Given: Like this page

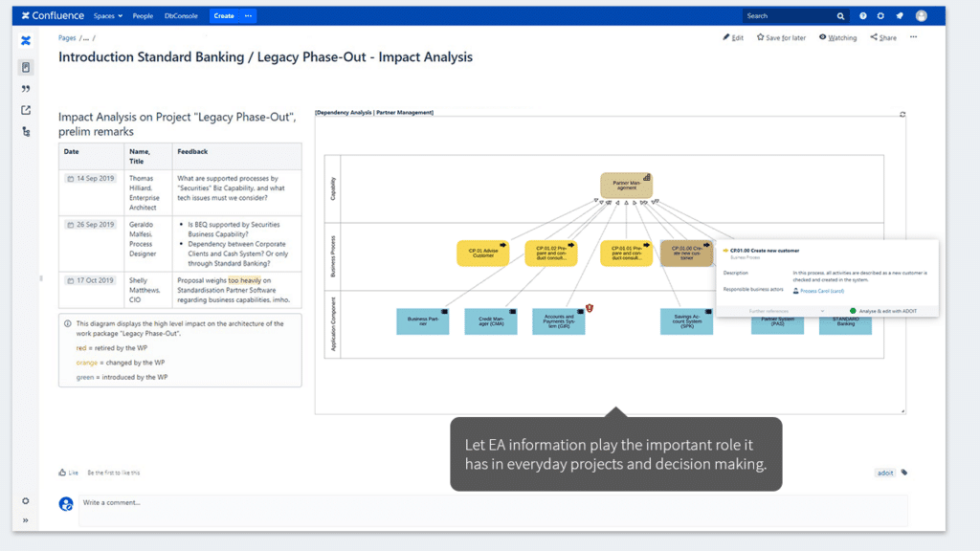Looking at the screenshot, I should pyautogui.click(x=67, y=472).
